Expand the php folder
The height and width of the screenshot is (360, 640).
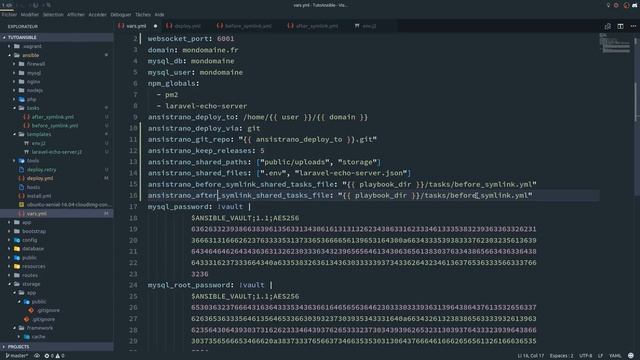point(57,99)
